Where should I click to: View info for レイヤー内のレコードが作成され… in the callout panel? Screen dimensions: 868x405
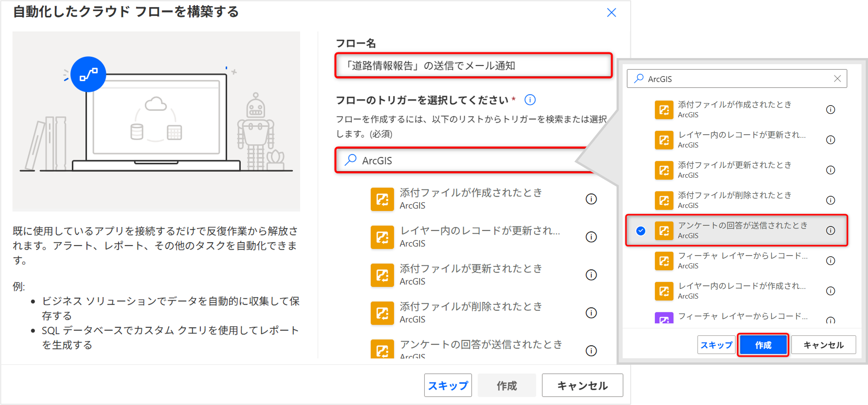point(831,291)
